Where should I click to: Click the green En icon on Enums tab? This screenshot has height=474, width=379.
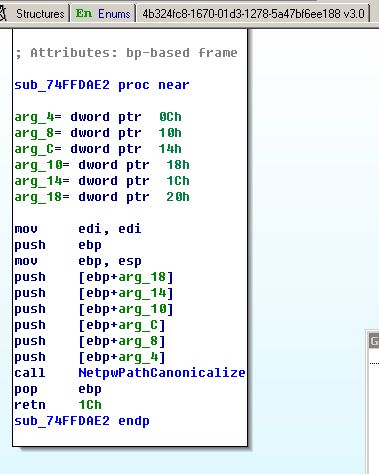(x=83, y=14)
